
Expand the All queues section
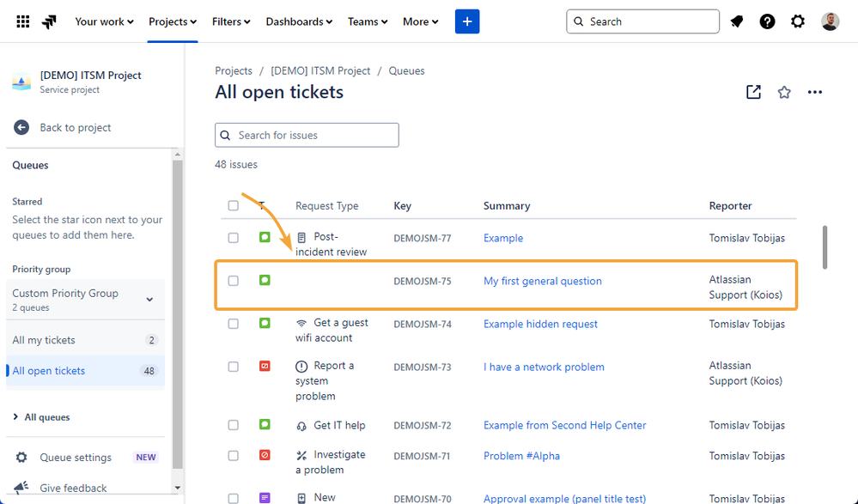[41, 417]
